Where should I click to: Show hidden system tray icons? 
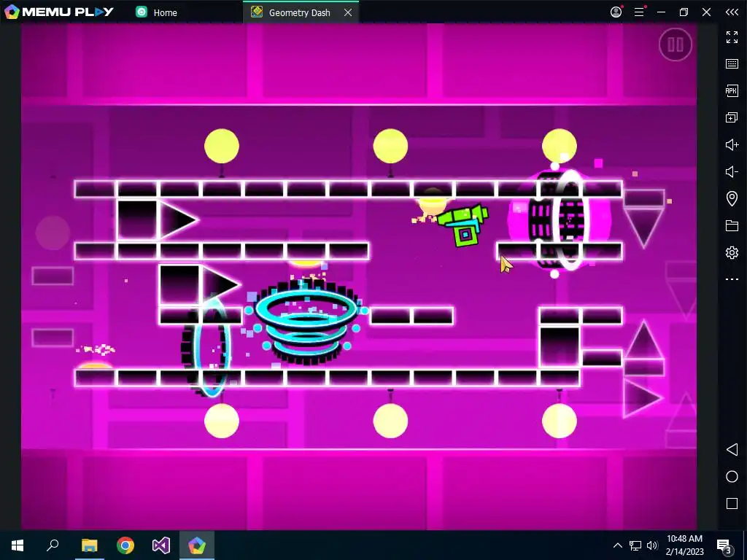pyautogui.click(x=617, y=545)
